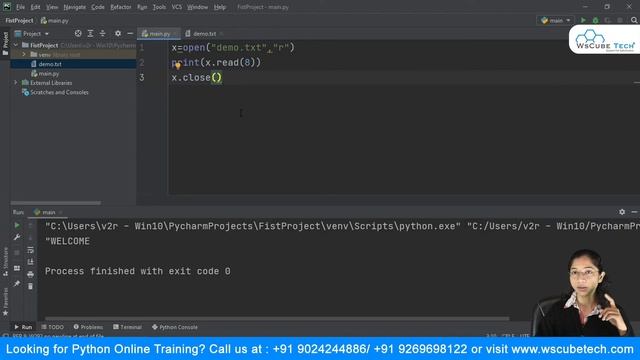The width and height of the screenshot is (640, 360).
Task: Open the Navigate menu
Action: click(75, 7)
